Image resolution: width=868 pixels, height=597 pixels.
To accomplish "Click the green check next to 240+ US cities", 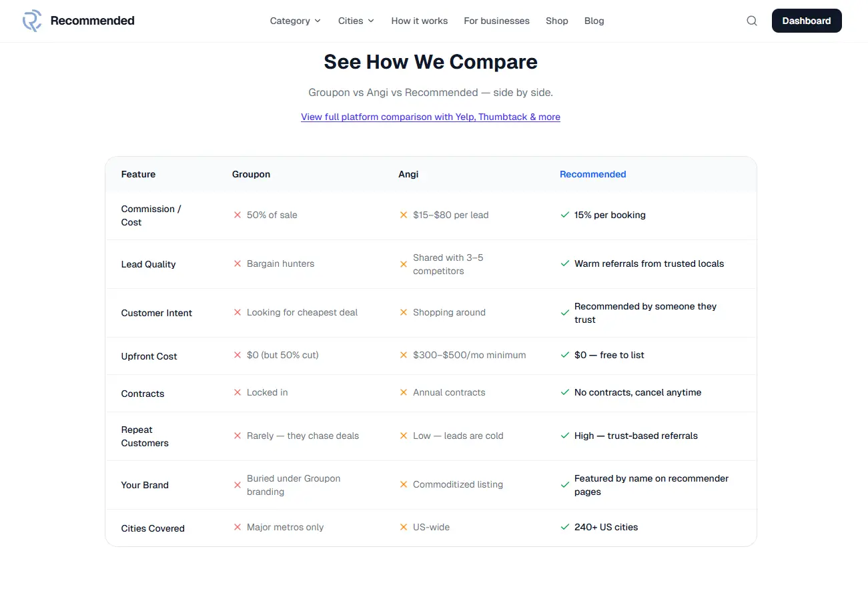I will [565, 527].
